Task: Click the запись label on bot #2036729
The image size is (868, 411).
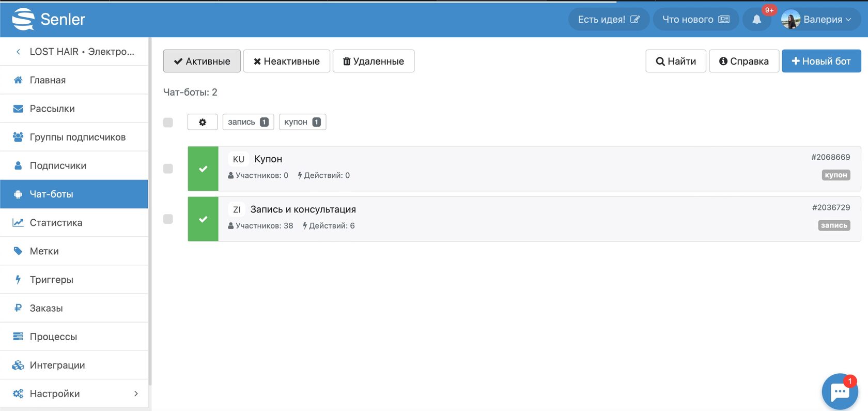Action: click(834, 225)
